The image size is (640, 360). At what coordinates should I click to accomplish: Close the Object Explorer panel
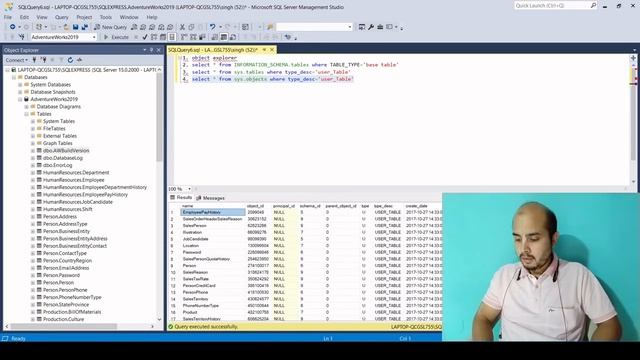click(159, 50)
